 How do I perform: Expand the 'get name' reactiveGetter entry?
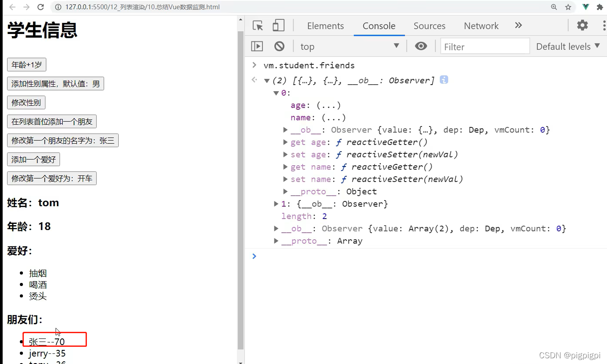coord(285,167)
